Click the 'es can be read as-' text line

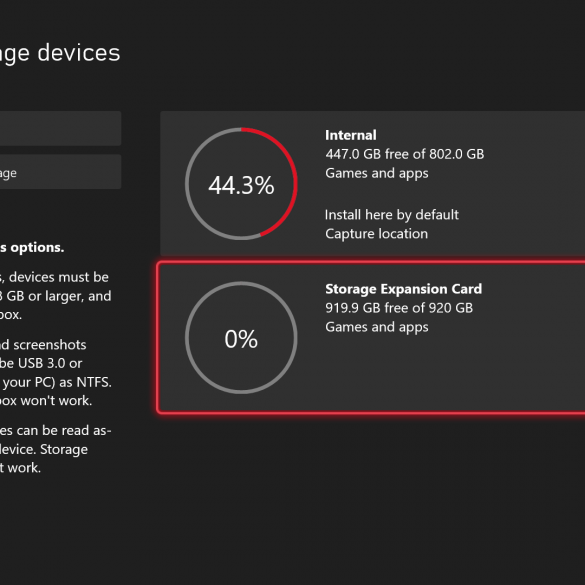click(x=56, y=431)
